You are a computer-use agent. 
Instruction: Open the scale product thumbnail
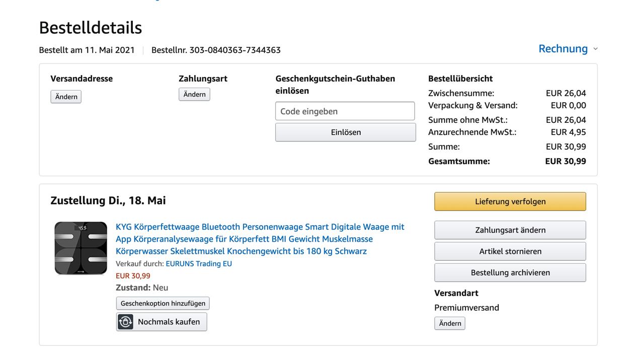pyautogui.click(x=81, y=248)
